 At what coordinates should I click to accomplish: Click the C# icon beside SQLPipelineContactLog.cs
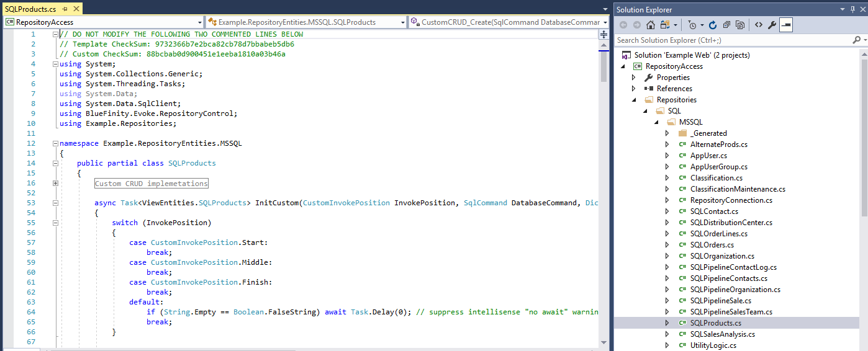pyautogui.click(x=682, y=267)
